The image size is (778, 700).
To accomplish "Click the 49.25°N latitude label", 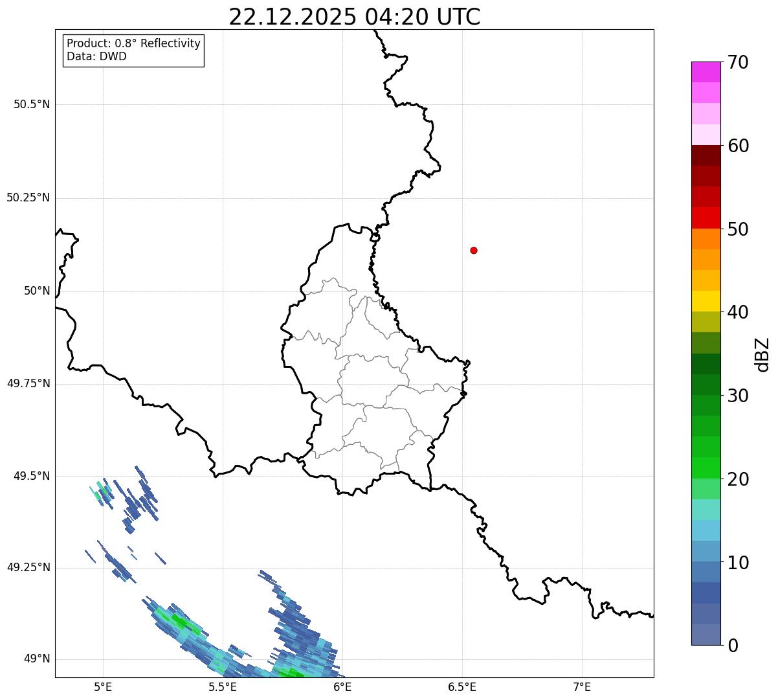I will (28, 567).
